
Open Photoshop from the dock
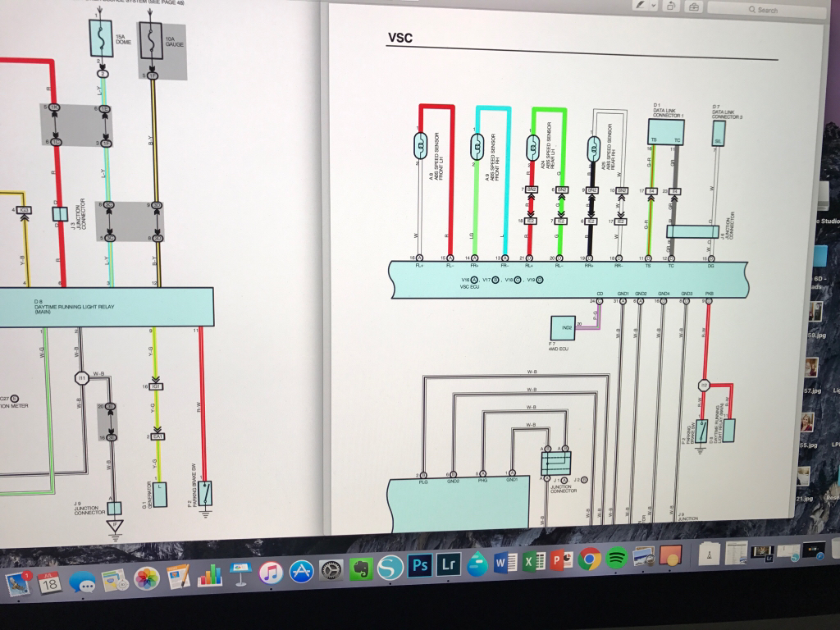419,566
